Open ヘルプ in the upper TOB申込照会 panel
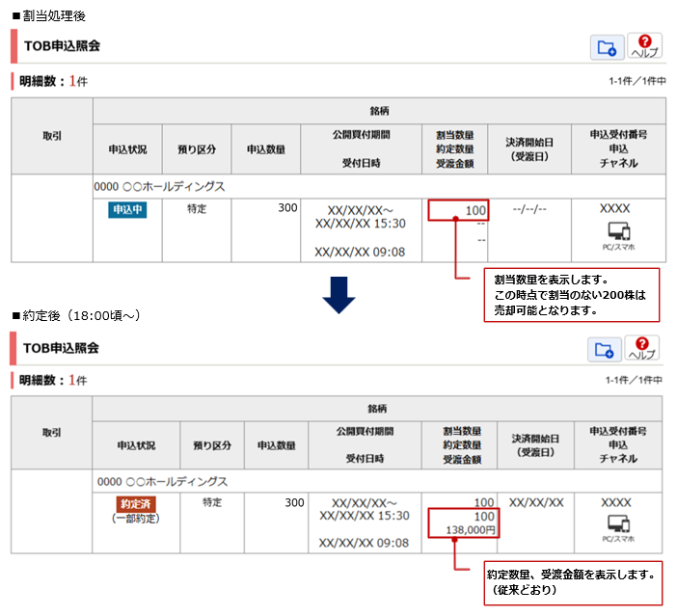677x616 pixels. click(x=644, y=46)
